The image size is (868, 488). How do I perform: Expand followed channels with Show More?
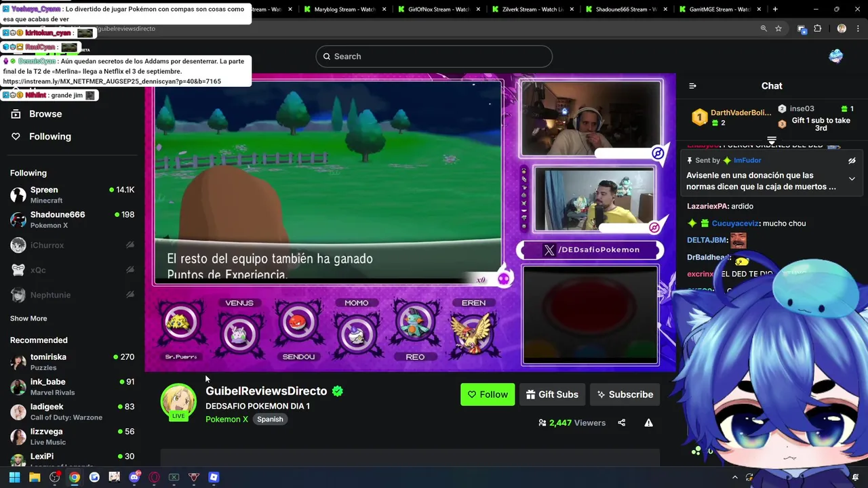click(28, 319)
